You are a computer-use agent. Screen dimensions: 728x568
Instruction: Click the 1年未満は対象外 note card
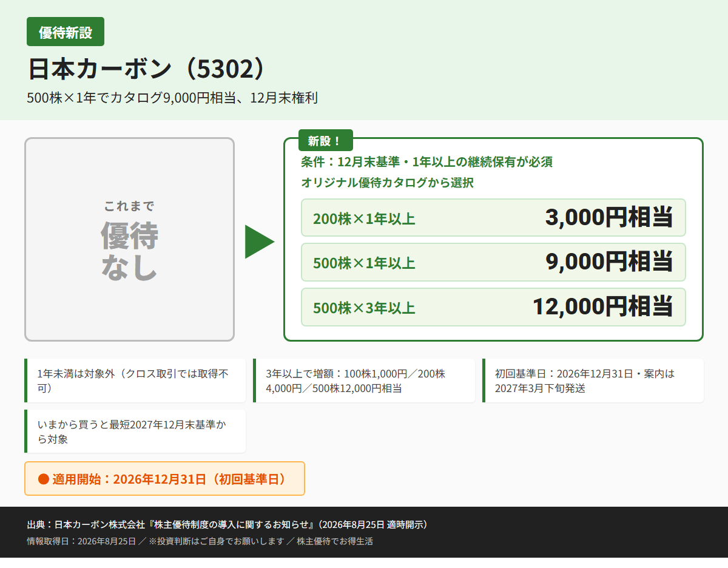coord(135,380)
